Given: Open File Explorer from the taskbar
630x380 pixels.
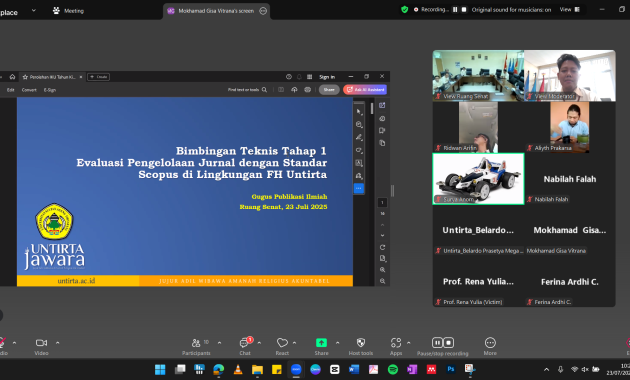Looking at the screenshot, I should pos(257,369).
